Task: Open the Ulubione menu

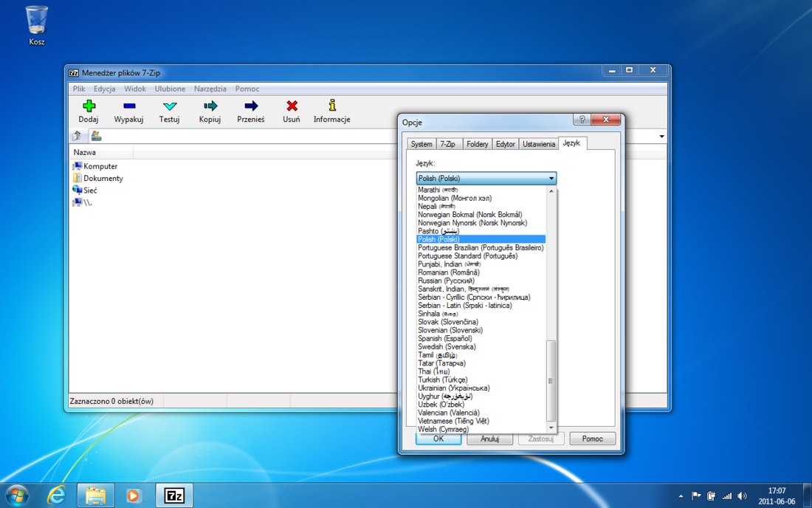Action: [x=170, y=89]
